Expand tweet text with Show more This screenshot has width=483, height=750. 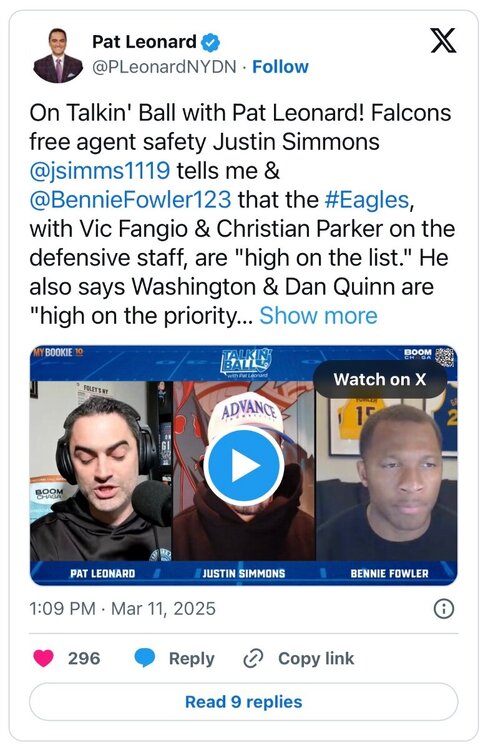[x=318, y=316]
